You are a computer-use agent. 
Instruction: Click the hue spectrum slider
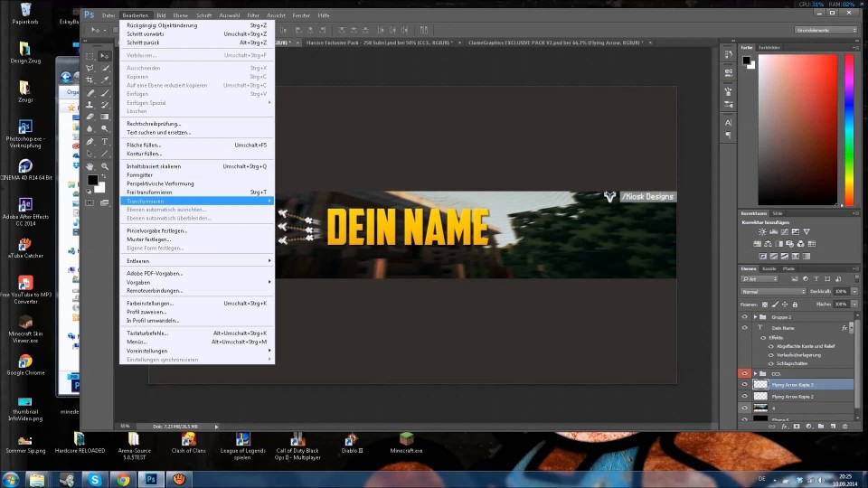click(x=849, y=129)
